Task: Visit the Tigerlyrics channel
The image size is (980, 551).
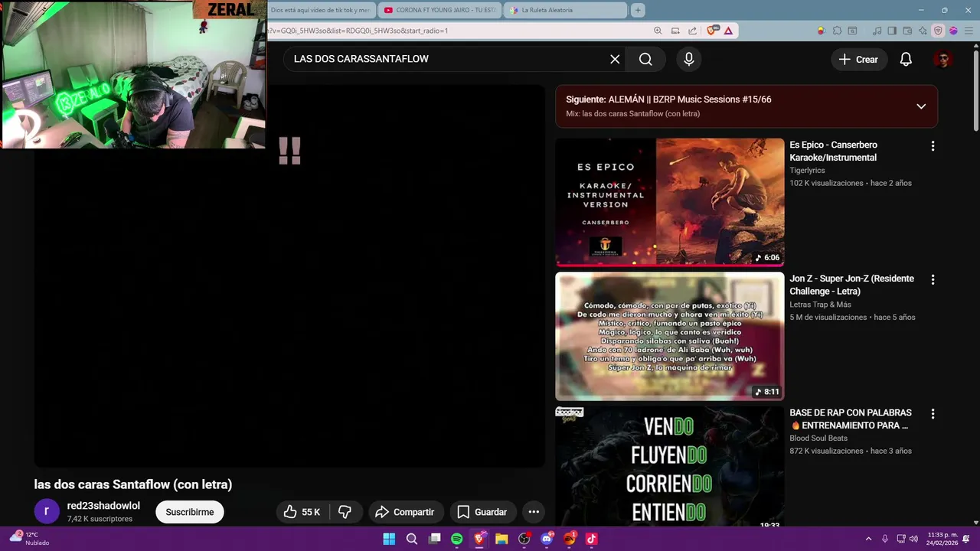Action: [807, 171]
